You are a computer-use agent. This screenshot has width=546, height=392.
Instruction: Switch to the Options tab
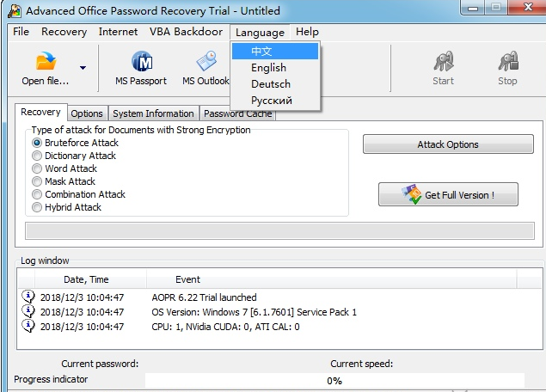(x=87, y=113)
